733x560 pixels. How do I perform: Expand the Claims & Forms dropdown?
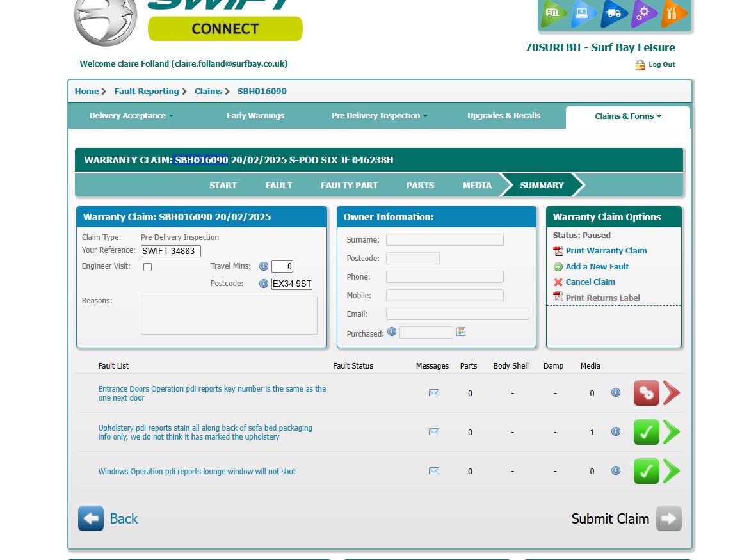[x=627, y=116]
